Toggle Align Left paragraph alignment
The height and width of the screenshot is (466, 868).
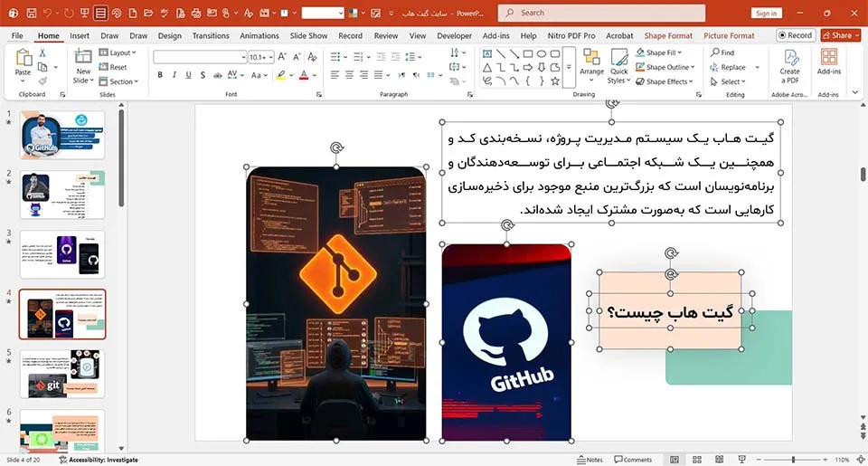[x=335, y=75]
